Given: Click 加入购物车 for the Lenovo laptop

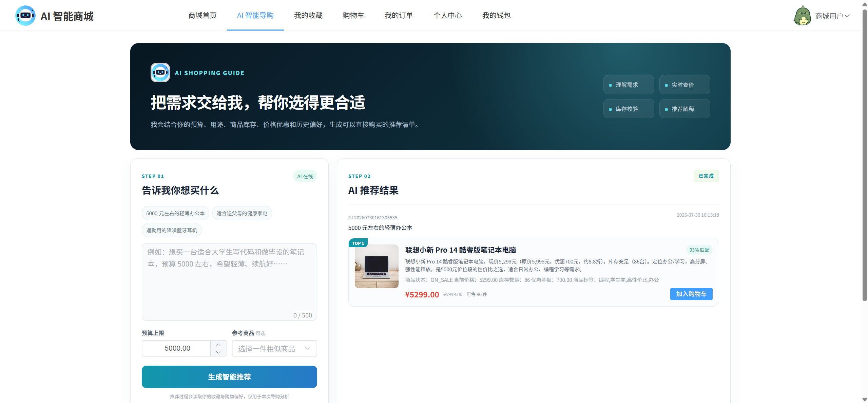Looking at the screenshot, I should click(691, 294).
